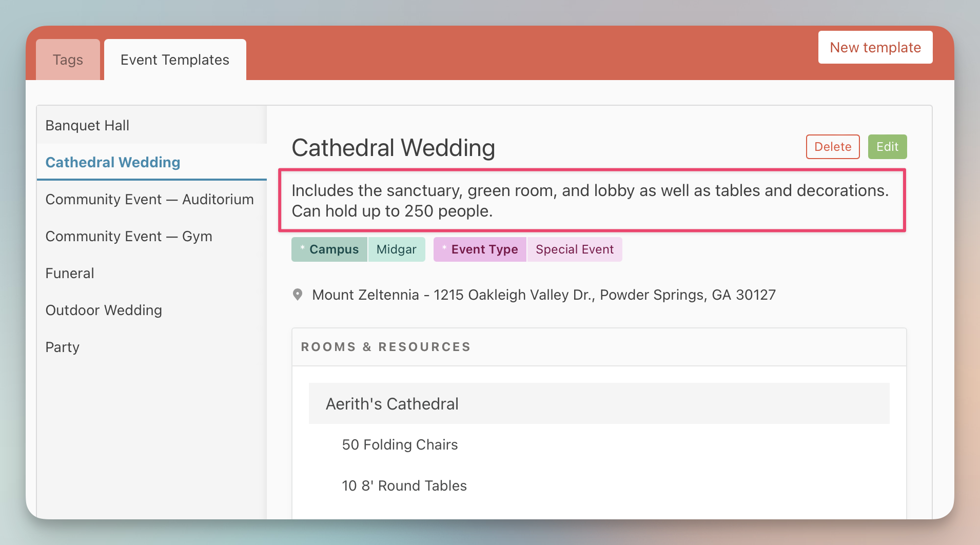Click the Midgar tag value
Image resolution: width=980 pixels, height=545 pixels.
point(396,249)
